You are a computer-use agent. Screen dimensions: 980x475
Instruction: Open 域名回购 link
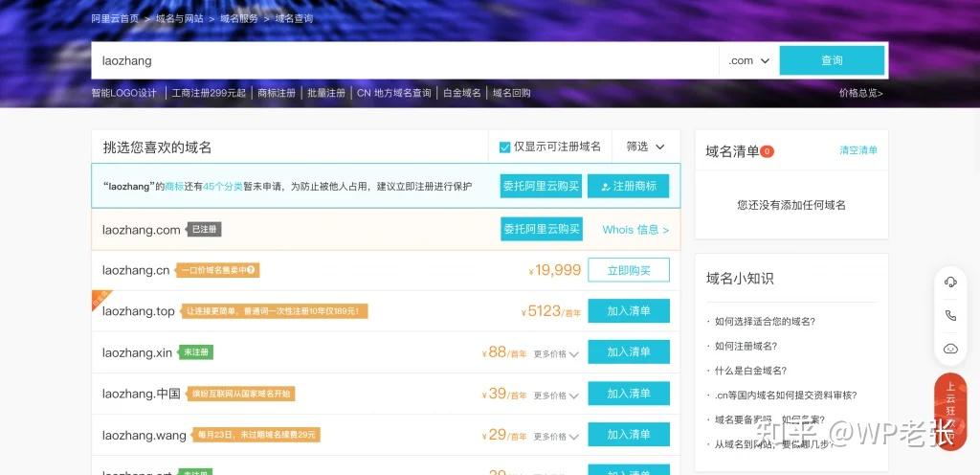(x=511, y=93)
